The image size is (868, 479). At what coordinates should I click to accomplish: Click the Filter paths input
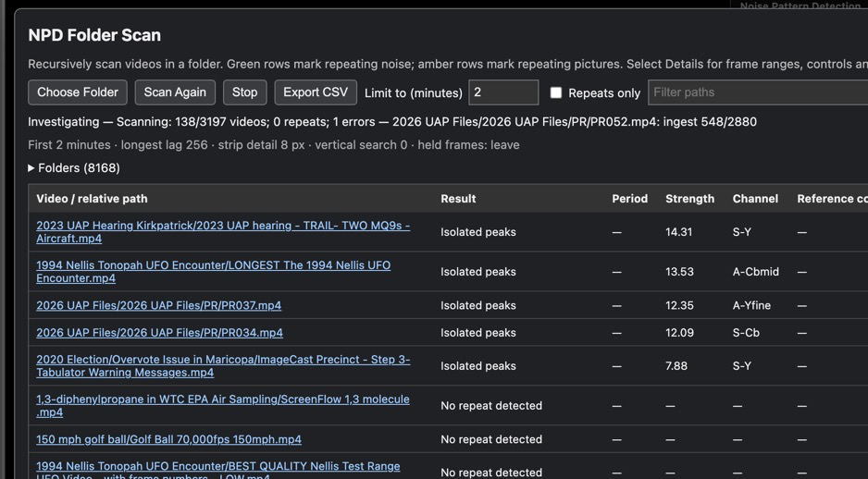(x=758, y=92)
